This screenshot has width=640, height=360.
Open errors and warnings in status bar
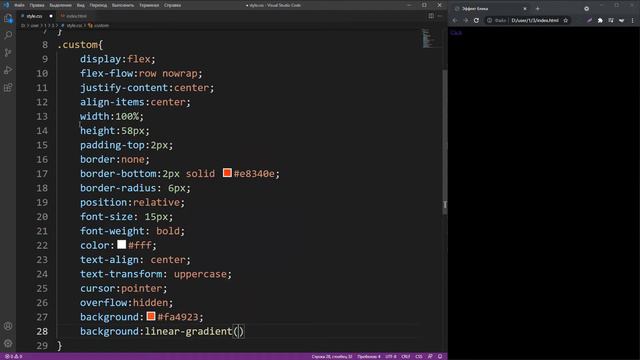point(14,356)
